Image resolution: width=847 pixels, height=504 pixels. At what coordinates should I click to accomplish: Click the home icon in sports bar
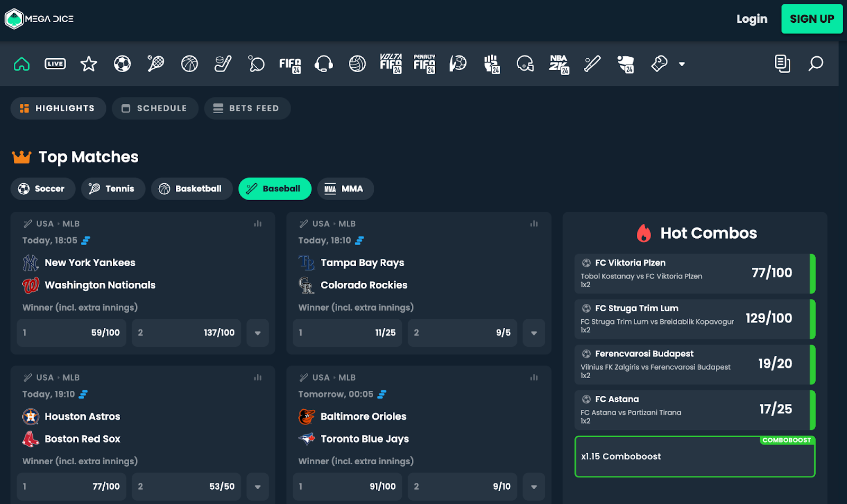click(x=22, y=64)
